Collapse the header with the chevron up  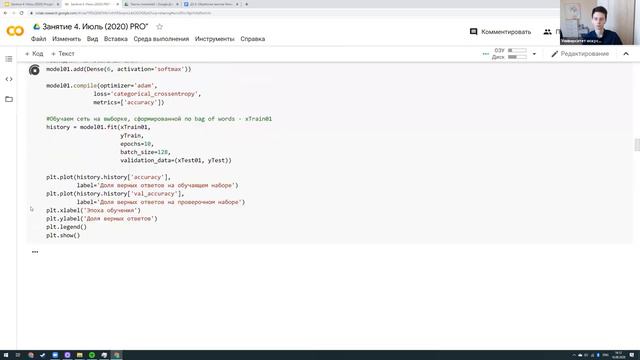pyautogui.click(x=626, y=54)
